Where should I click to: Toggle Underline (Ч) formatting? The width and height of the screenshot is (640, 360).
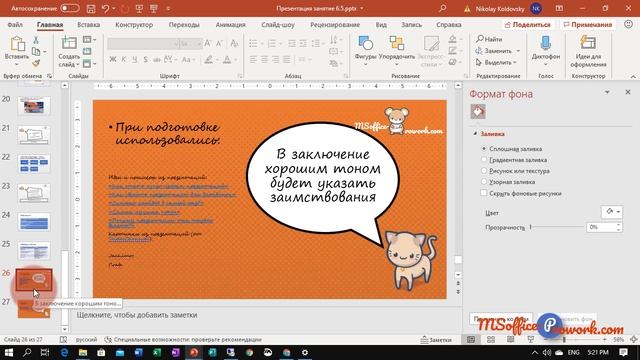135,60
